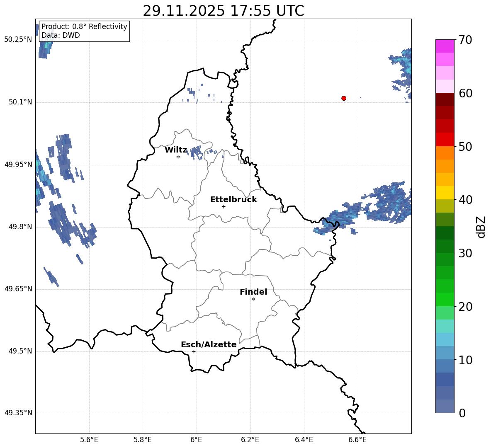
Task: Select the Ettelbruck city label
Action: [x=233, y=200]
